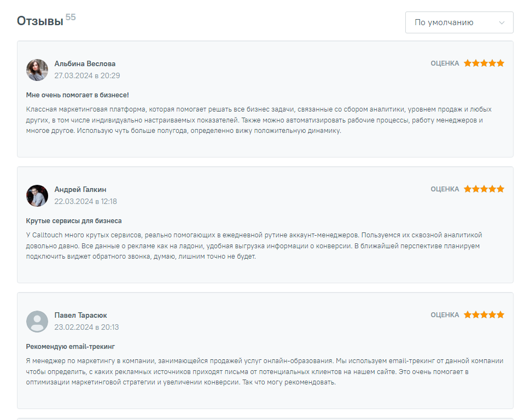This screenshot has width=530, height=420.
Task: Click Павел Тарасюк's default avatar icon
Action: click(37, 322)
